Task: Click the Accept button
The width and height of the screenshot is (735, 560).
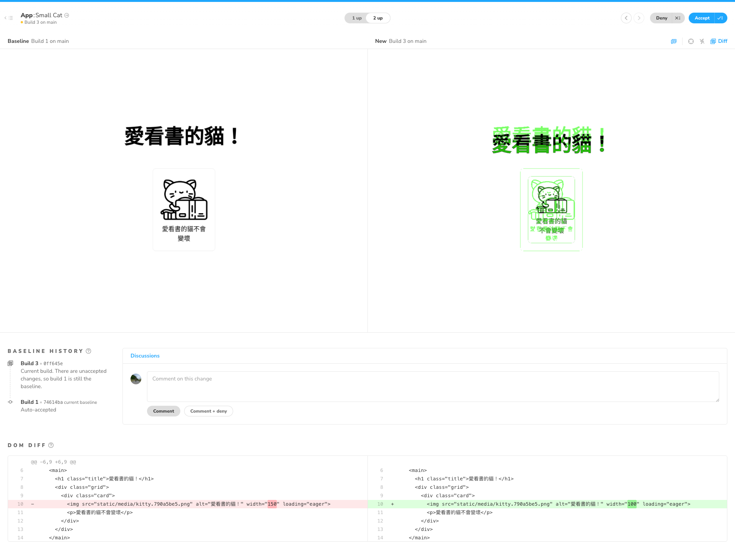Action: [x=702, y=18]
